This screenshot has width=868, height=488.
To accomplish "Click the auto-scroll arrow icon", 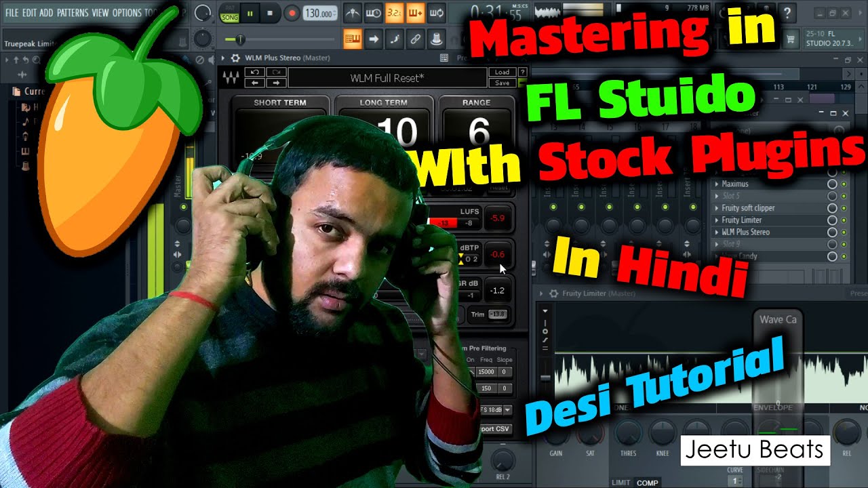I will click(x=373, y=39).
